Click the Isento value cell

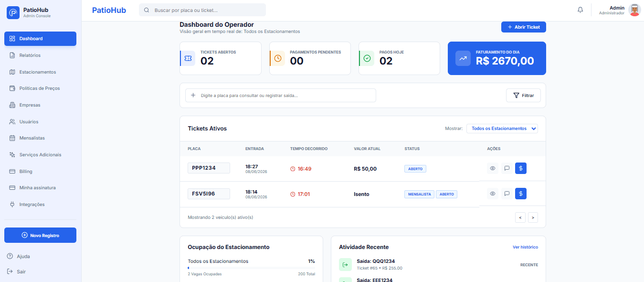pos(361,194)
